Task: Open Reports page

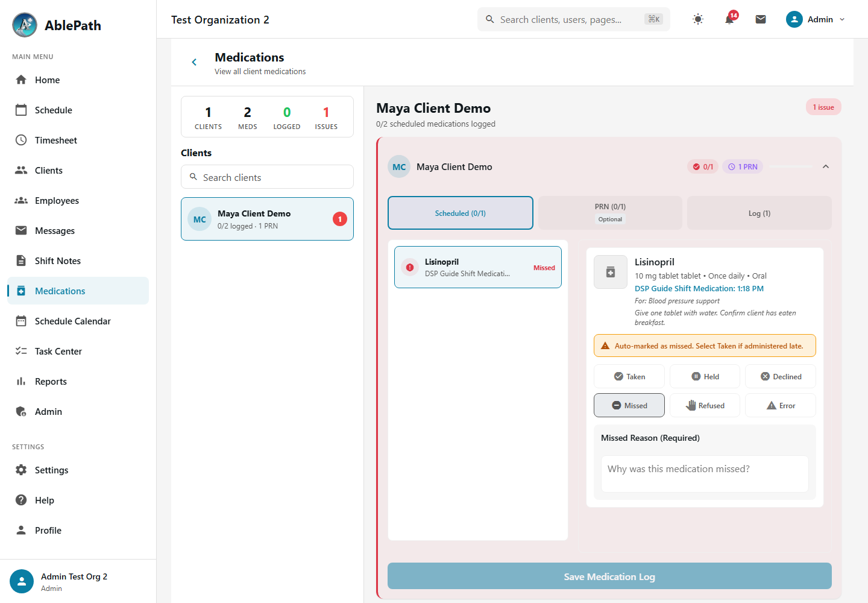Action: tap(78, 381)
